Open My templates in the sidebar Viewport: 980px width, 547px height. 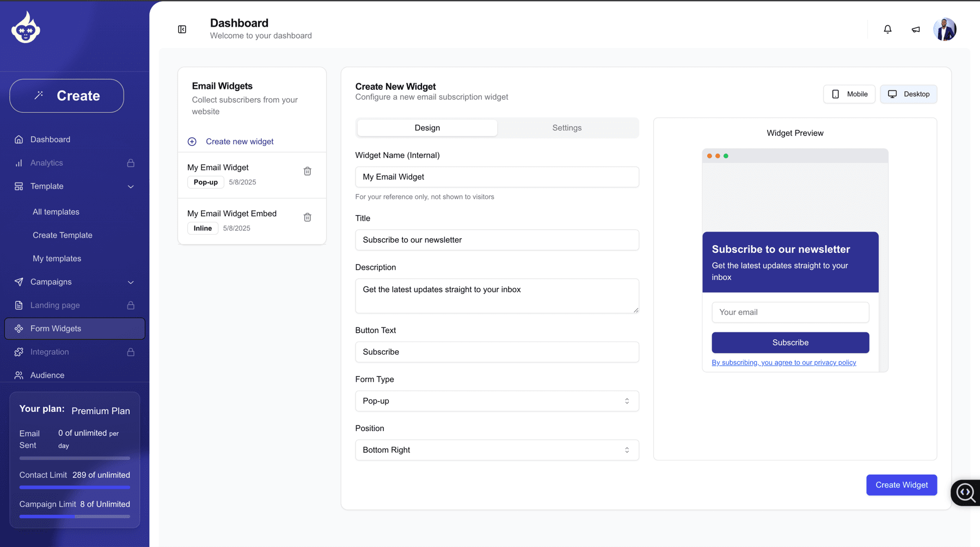click(57, 259)
